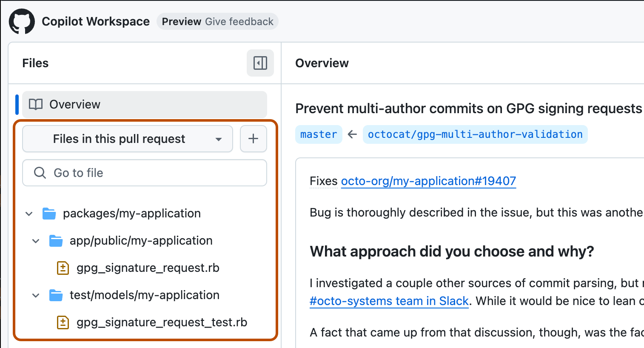
Task: Open gpg_signature_request_test.rb file
Action: click(x=162, y=322)
